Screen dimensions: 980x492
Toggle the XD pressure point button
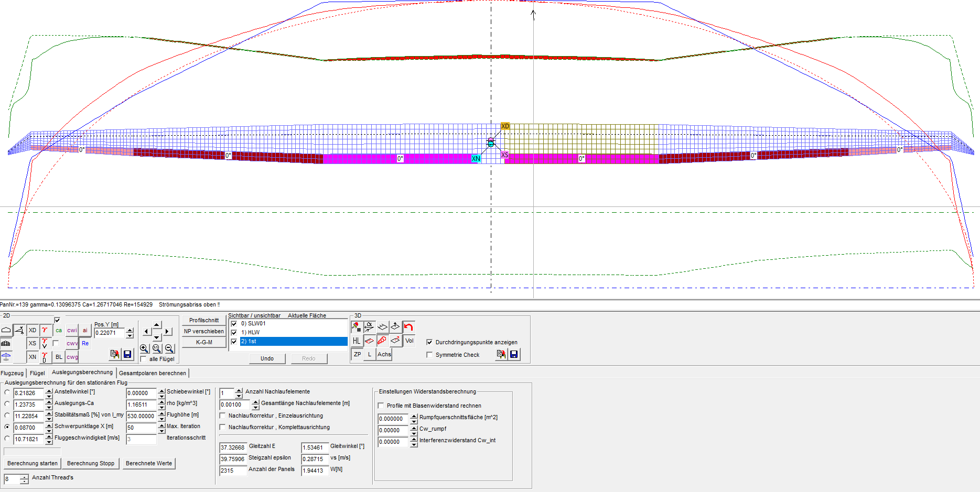33,330
